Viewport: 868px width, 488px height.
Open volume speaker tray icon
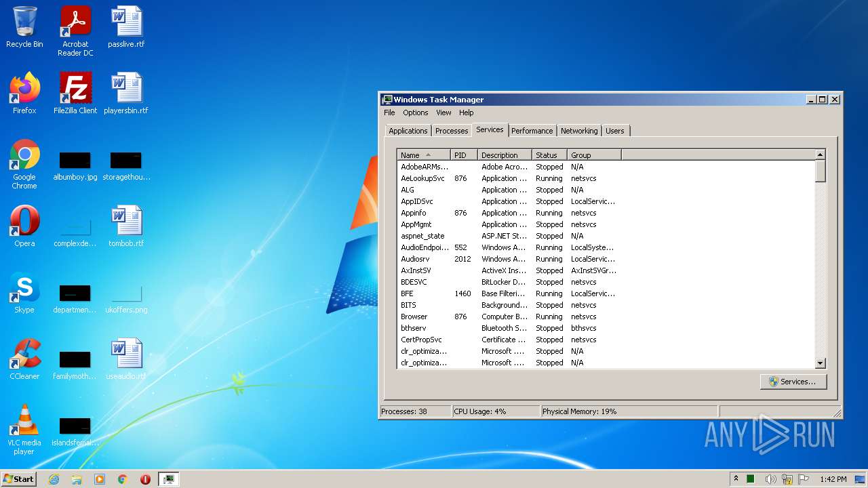(x=770, y=479)
